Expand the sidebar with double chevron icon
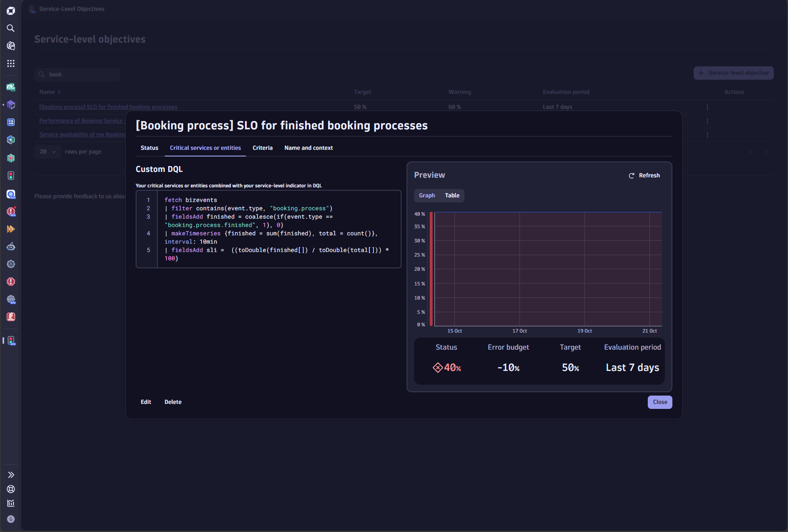 [x=11, y=475]
